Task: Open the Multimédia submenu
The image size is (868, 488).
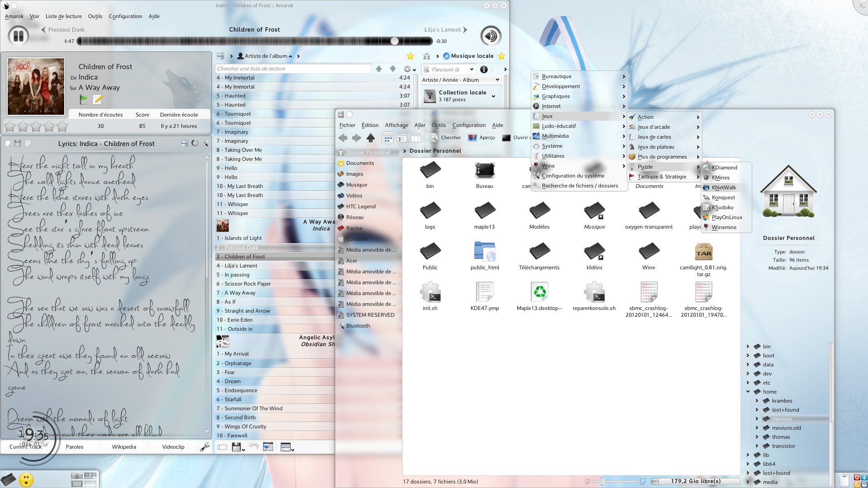Action: tap(579, 136)
